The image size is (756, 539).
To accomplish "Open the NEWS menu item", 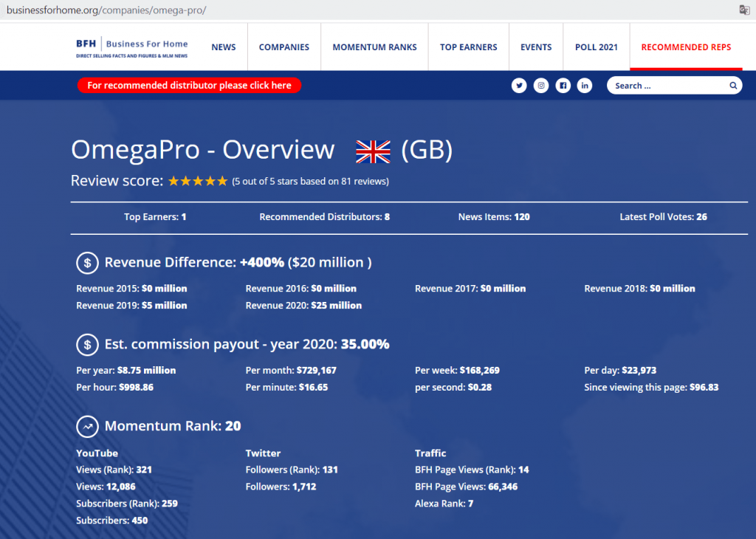I will [224, 47].
